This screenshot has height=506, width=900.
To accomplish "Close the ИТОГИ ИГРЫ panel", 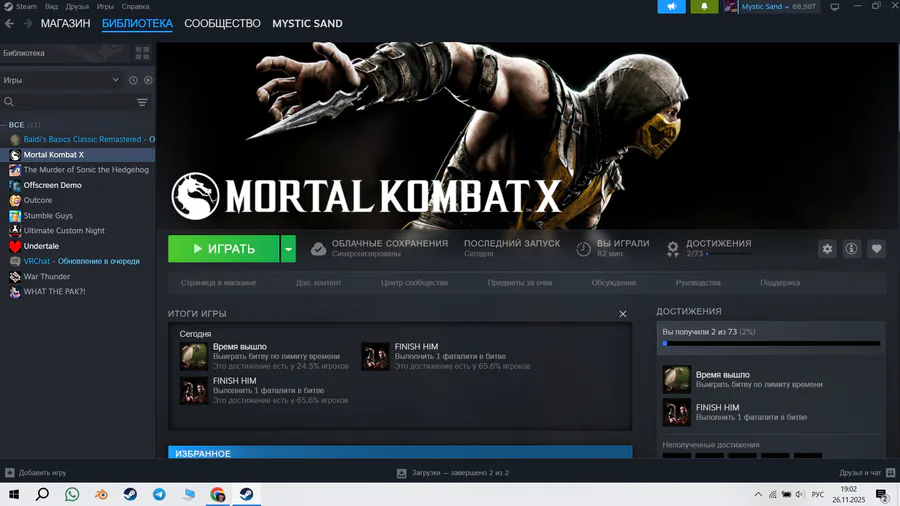I will tap(623, 314).
